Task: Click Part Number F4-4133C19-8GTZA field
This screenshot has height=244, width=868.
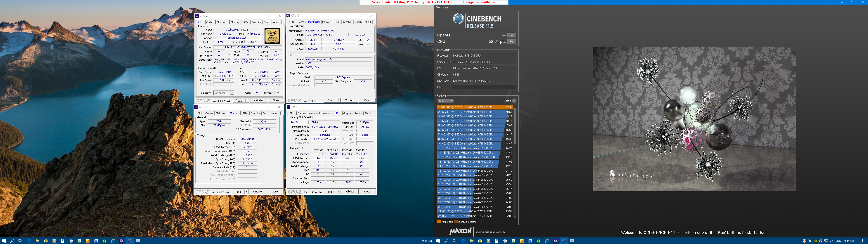Action: click(x=325, y=139)
